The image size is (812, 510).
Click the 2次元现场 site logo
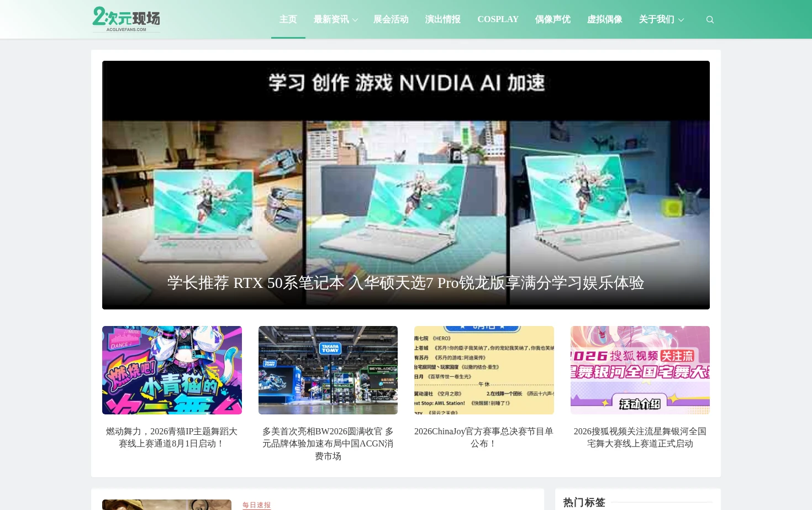(126, 19)
